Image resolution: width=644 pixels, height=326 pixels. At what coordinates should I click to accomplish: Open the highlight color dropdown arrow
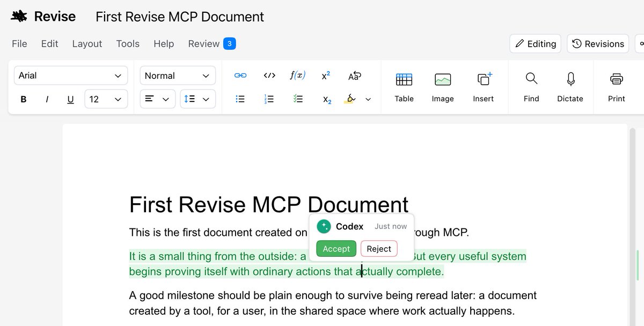coord(368,99)
